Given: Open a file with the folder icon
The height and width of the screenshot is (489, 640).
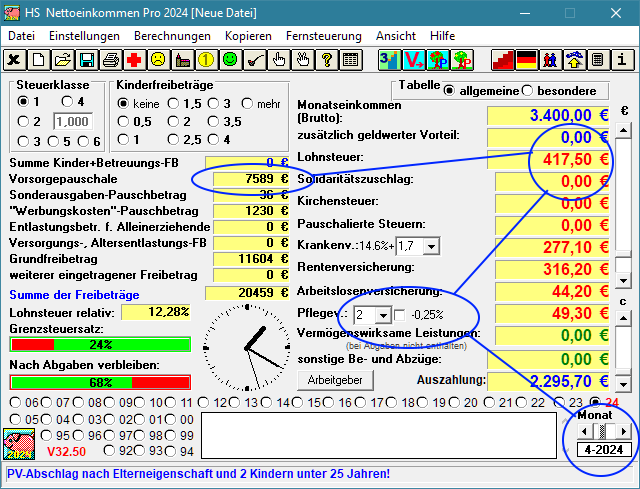Looking at the screenshot, I should [62, 60].
